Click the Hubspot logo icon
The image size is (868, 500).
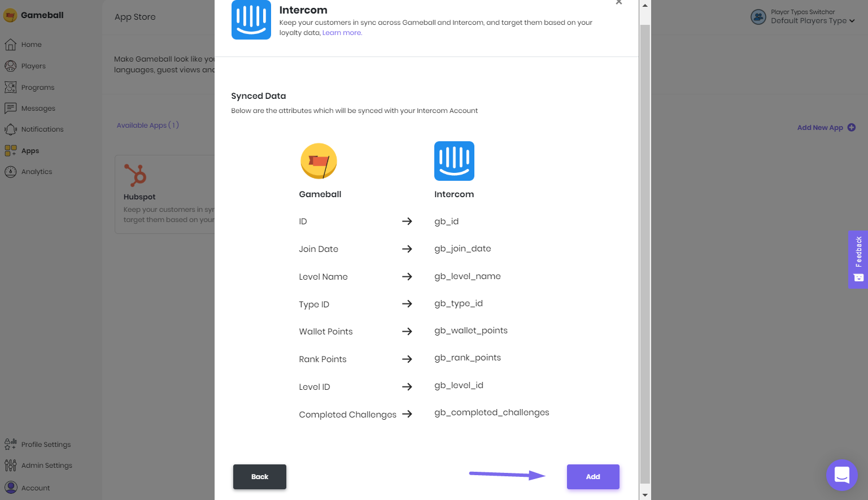tap(136, 175)
